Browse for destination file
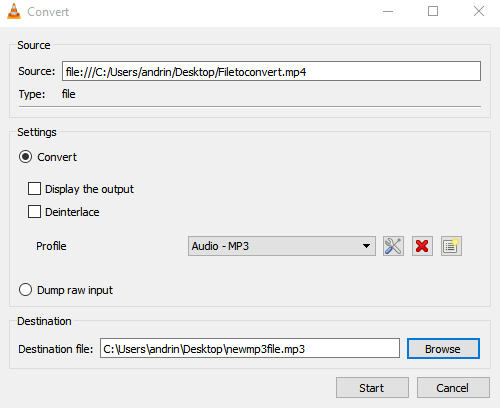Screen dimensions: 500x408 (x=443, y=349)
